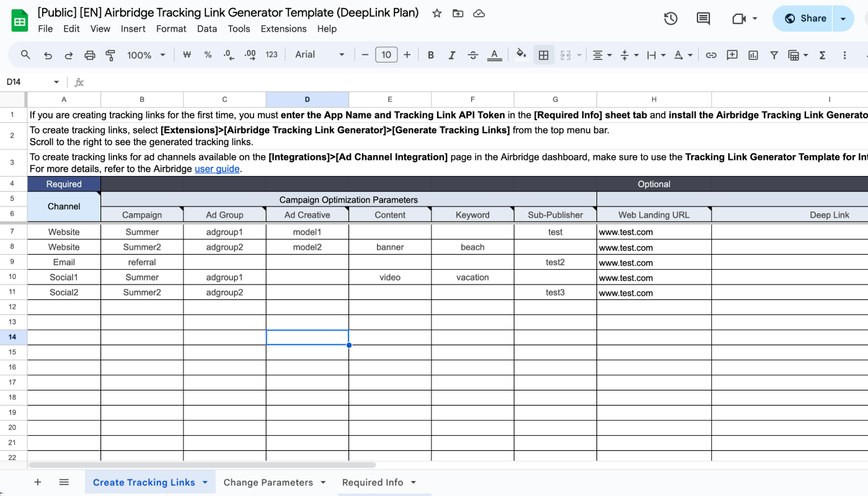The image size is (868, 496).
Task: Click the borders icon in toolbar
Action: tap(544, 55)
